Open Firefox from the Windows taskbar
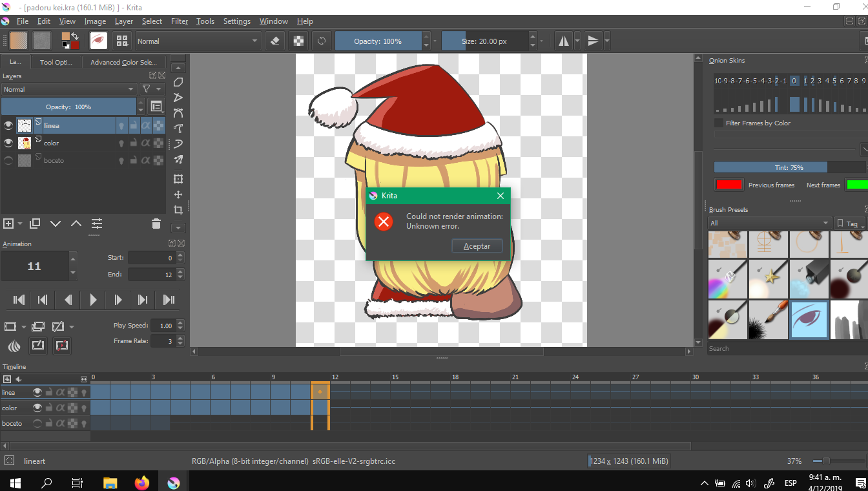The height and width of the screenshot is (491, 868). 142,483
